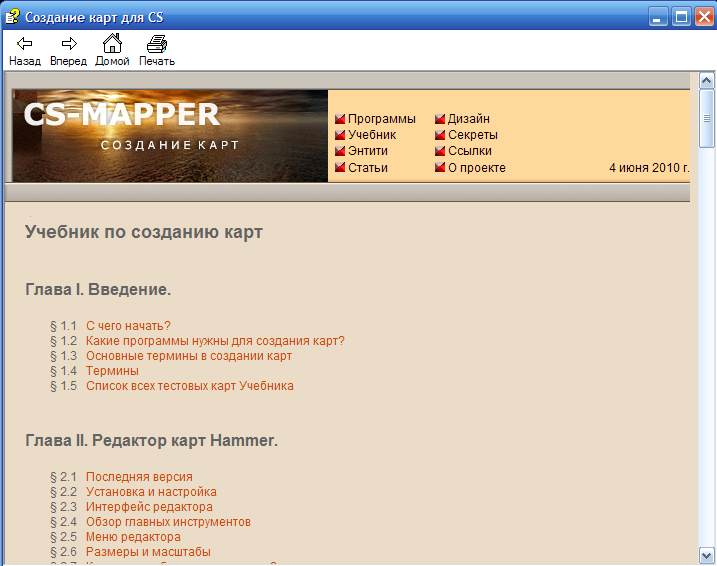The image size is (717, 566).
Task: Open 'Список всех тестовых карт Учебника'
Action: pyautogui.click(x=190, y=386)
